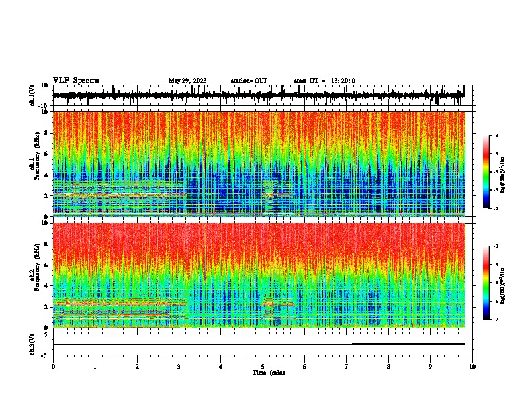This screenshot has width=532, height=411.
Task: Select the "Time (min)" axis label
Action: pyautogui.click(x=269, y=373)
